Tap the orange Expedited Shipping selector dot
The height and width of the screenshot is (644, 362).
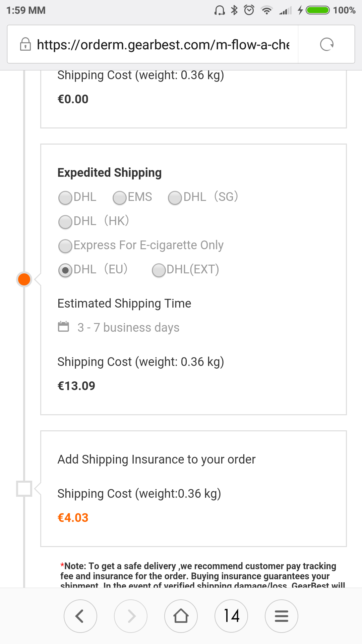pos(24,279)
